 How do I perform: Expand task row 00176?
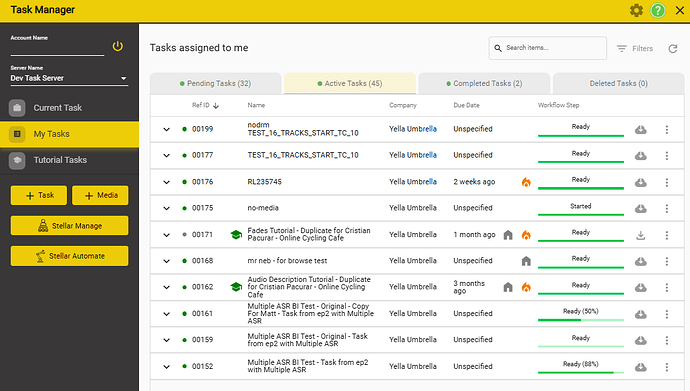click(x=166, y=182)
